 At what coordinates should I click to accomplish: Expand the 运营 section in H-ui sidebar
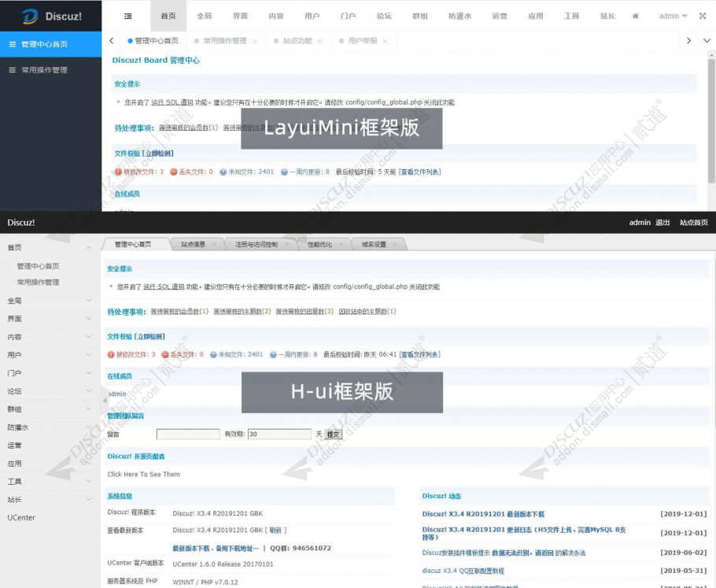tap(89, 445)
